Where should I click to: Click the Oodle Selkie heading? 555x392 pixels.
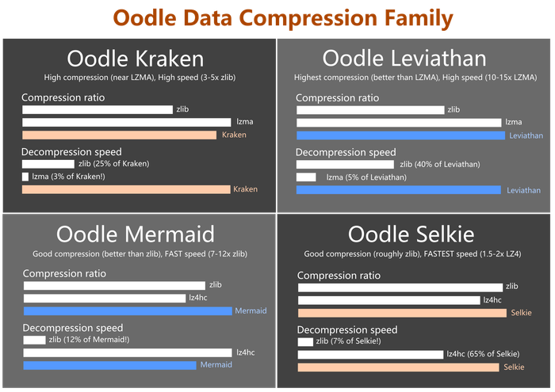coord(411,234)
